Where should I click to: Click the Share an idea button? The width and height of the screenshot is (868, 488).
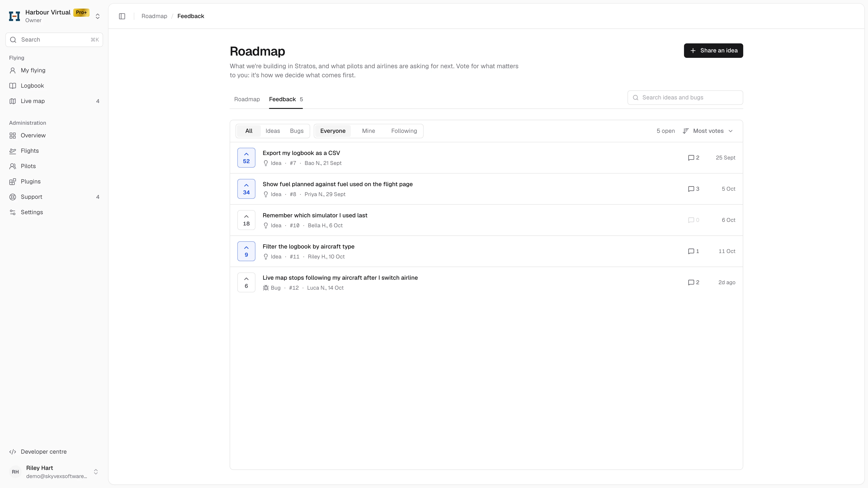(713, 51)
